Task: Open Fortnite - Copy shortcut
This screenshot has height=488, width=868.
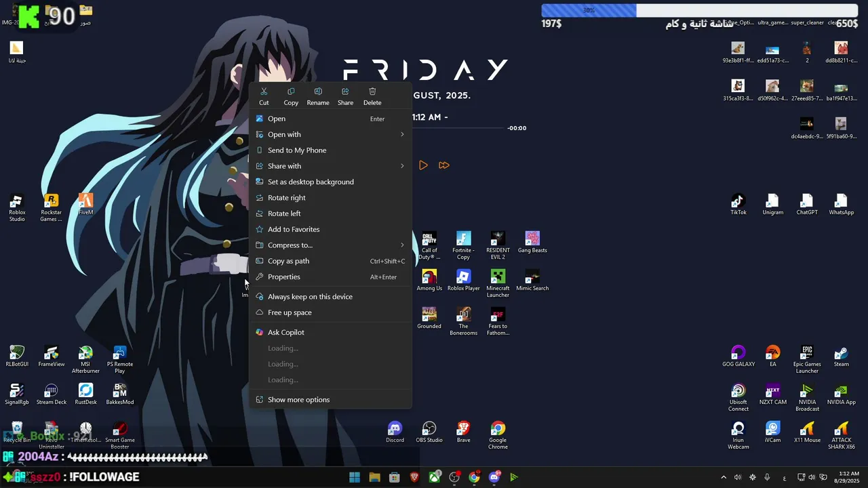Action: coord(463,245)
